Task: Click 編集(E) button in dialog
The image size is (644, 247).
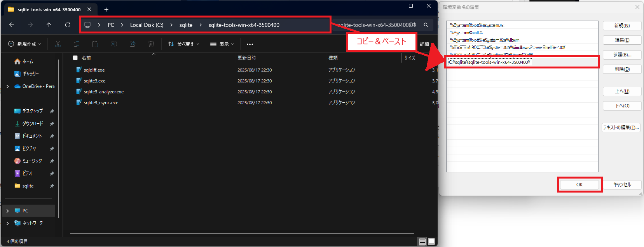Action: [622, 40]
